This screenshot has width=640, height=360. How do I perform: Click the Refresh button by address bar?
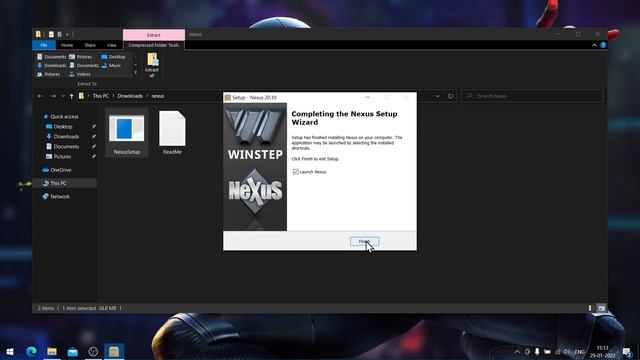coord(451,96)
